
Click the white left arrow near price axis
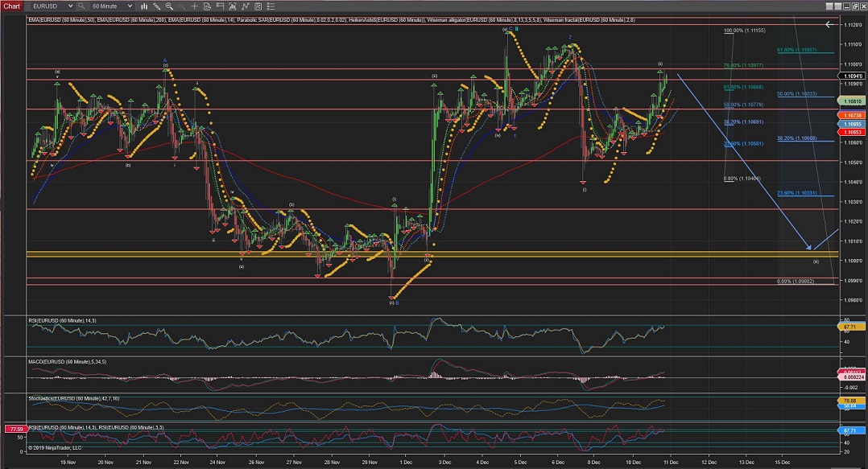829,24
